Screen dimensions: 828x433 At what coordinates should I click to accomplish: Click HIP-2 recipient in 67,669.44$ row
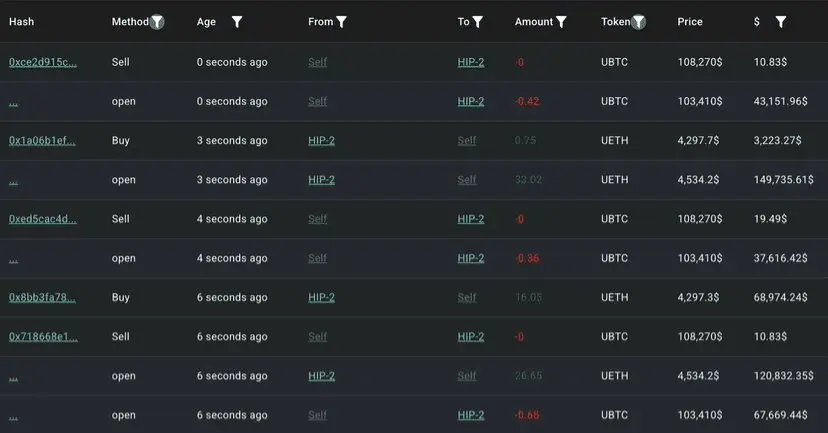[471, 415]
